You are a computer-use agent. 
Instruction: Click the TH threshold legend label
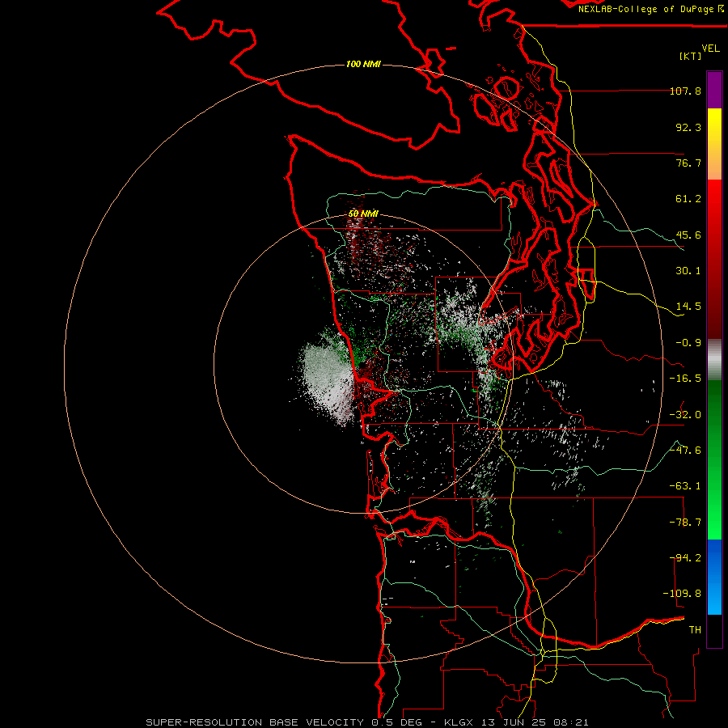pos(695,630)
